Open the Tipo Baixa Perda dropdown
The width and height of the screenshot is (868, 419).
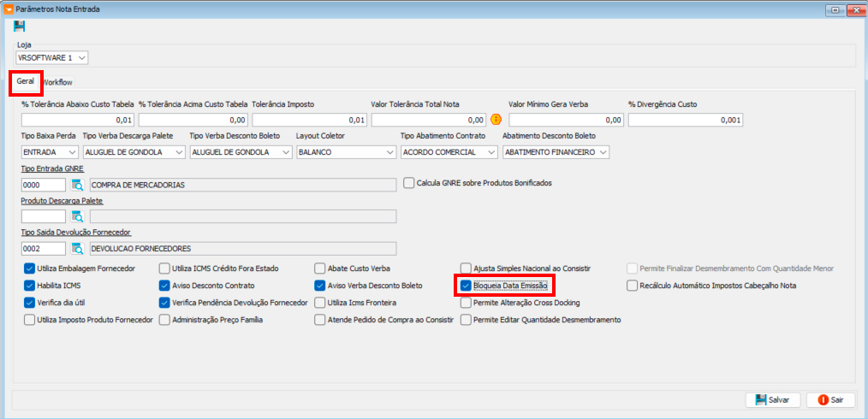pyautogui.click(x=50, y=152)
